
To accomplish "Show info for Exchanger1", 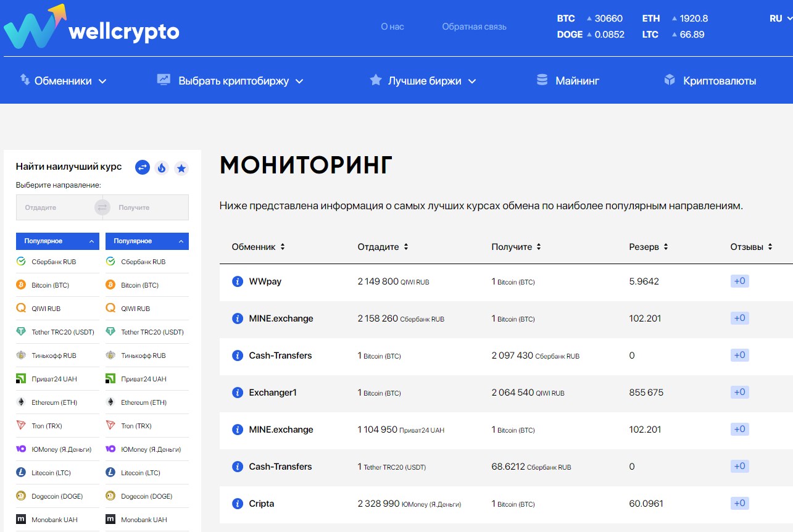I will click(237, 393).
